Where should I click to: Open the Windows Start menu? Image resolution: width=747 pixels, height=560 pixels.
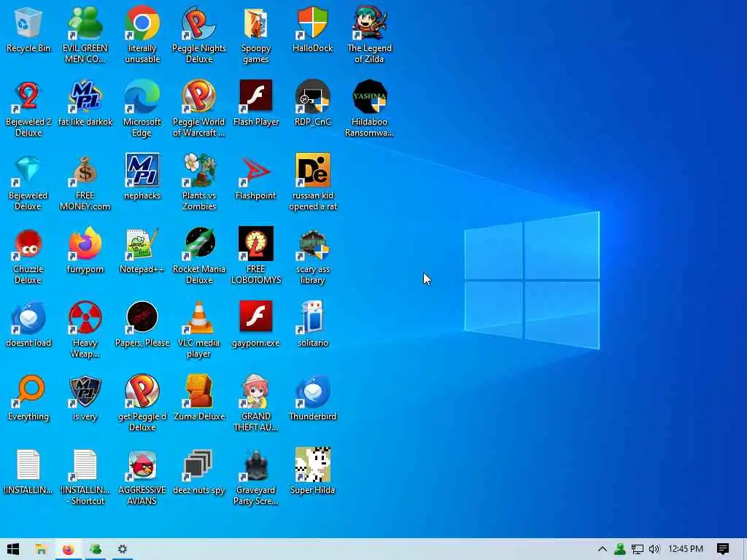pos(13,549)
